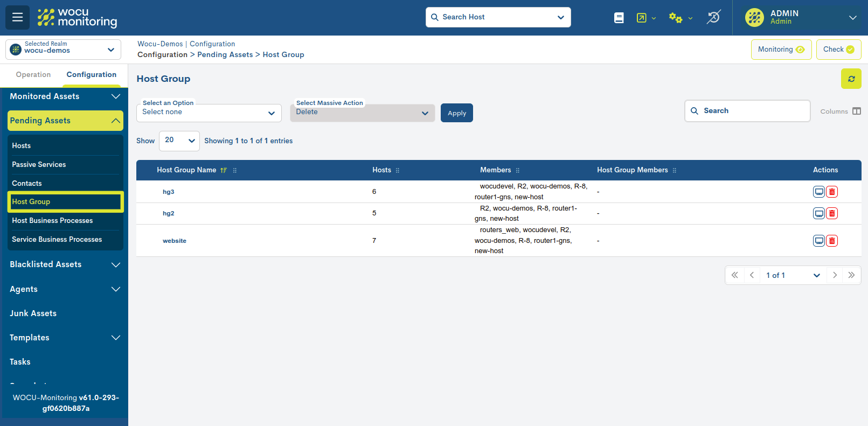Click the Configuration breadcrumb
This screenshot has width=868, height=426.
162,55
